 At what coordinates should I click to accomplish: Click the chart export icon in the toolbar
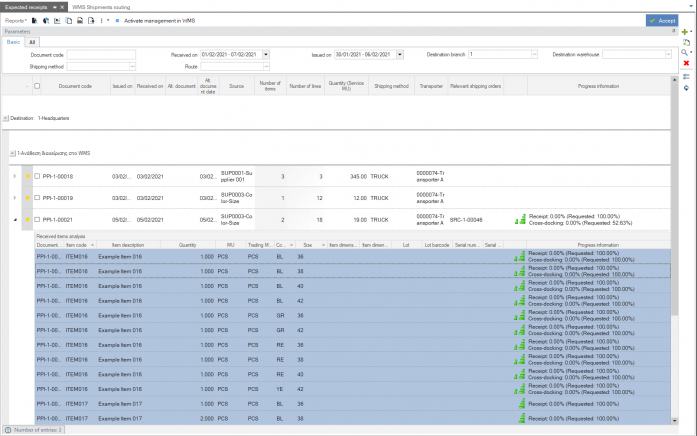coord(57,21)
